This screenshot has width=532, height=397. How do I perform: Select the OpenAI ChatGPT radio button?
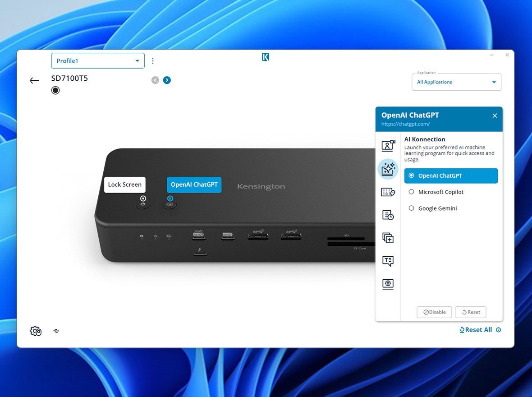tap(411, 175)
